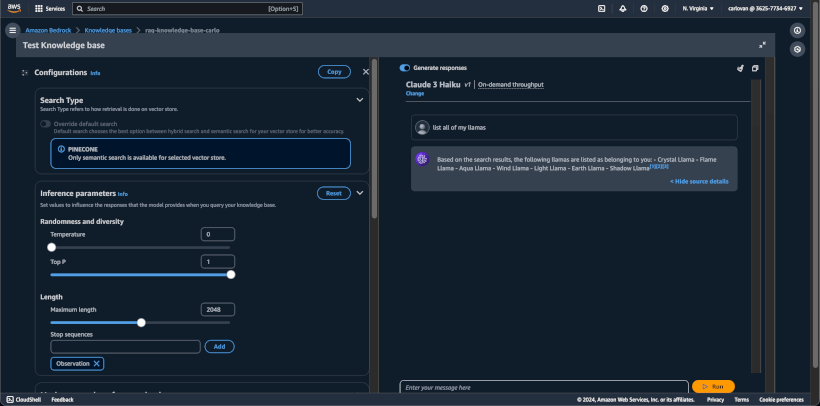Open the help question-mark icon
Viewport: 820px width, 406px height.
644,8
